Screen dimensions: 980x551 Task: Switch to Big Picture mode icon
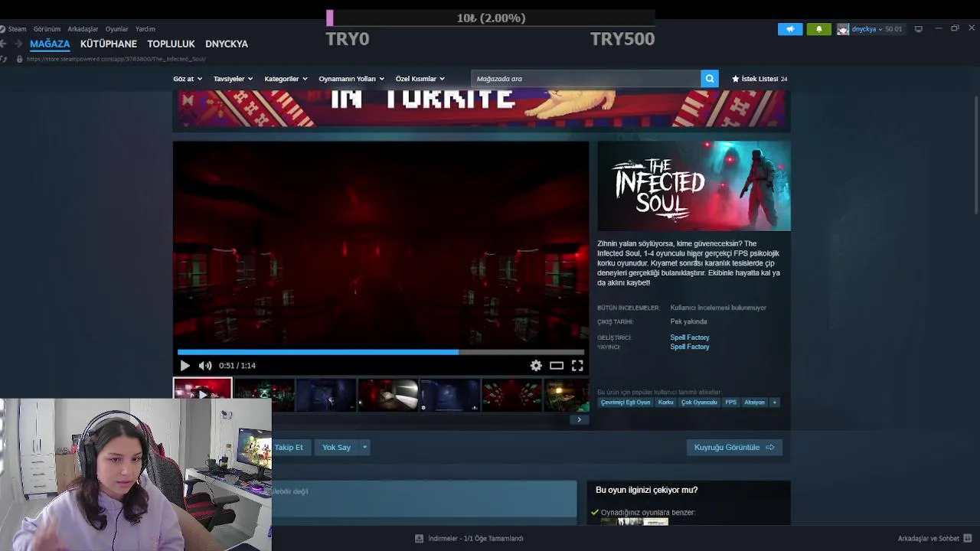919,29
